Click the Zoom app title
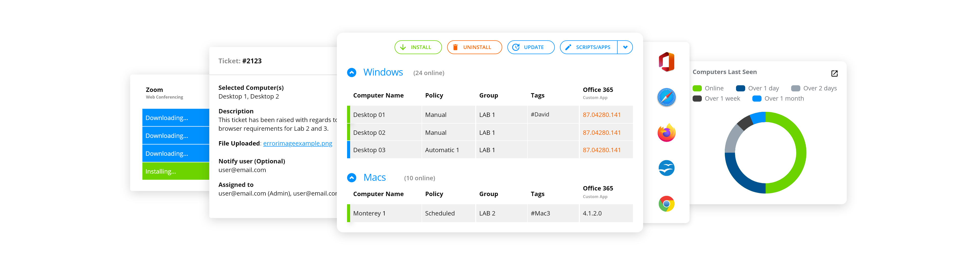Image resolution: width=980 pixels, height=265 pixels. pos(154,90)
